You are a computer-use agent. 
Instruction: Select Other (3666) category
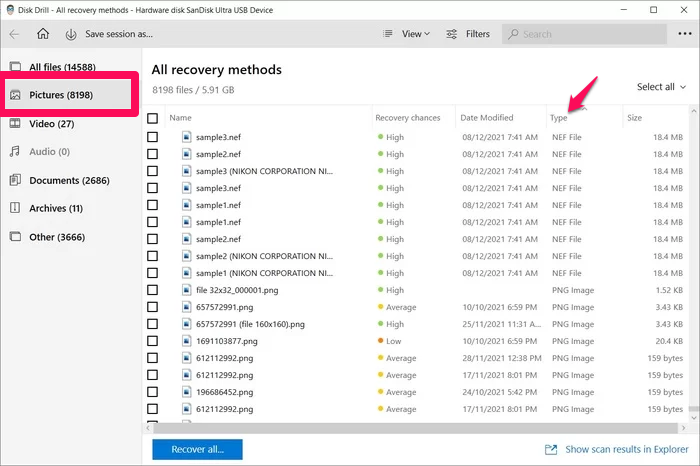click(57, 237)
